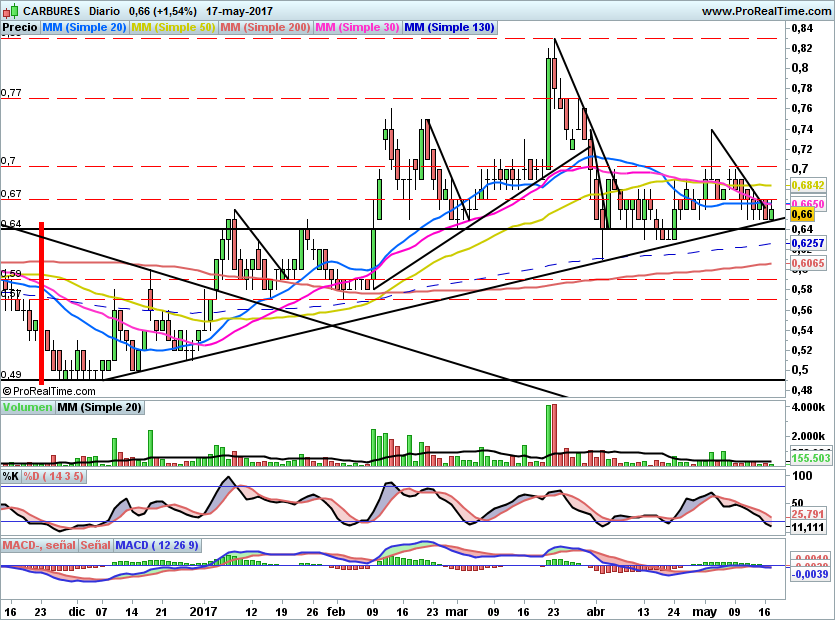The image size is (835, 620).
Task: Select the MM (Simple 50) yellow label
Action: (x=173, y=27)
